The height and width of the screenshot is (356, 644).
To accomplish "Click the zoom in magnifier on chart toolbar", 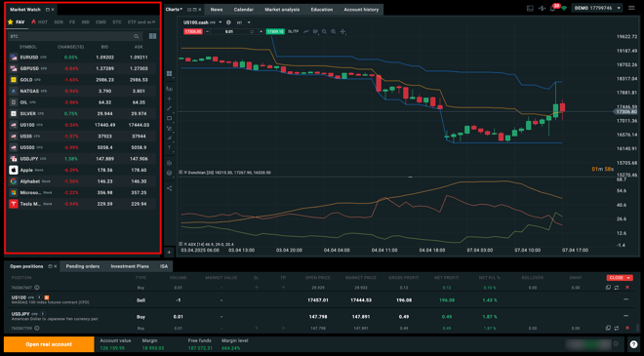I will coord(333,31).
